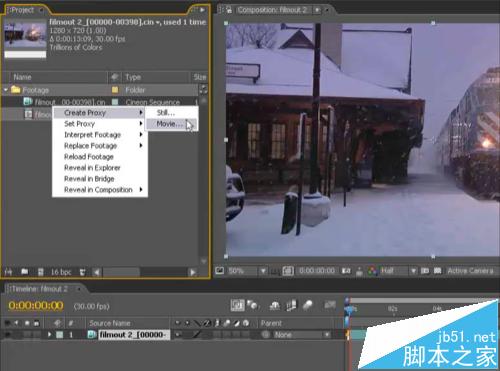500x371 pixels.
Task: Toggle Always Preview This View icon
Action: (219, 271)
